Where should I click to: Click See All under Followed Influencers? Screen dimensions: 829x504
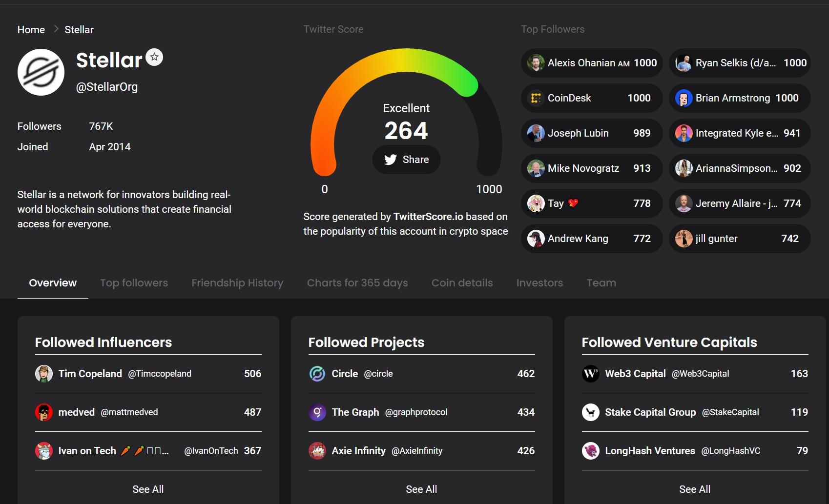click(x=148, y=489)
